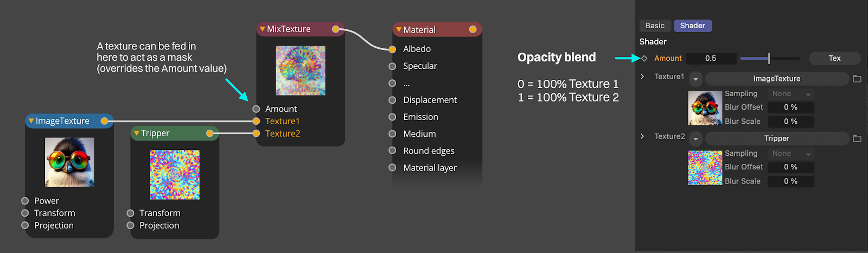The image size is (868, 253).
Task: Collapse the Material node triangle
Action: pyautogui.click(x=399, y=29)
